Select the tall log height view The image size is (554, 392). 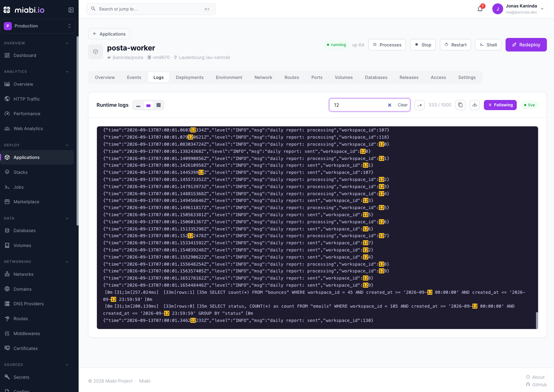[159, 105]
